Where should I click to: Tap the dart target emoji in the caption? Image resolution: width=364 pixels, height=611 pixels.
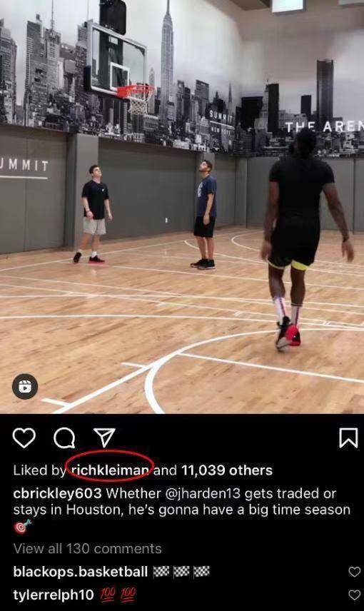click(23, 527)
